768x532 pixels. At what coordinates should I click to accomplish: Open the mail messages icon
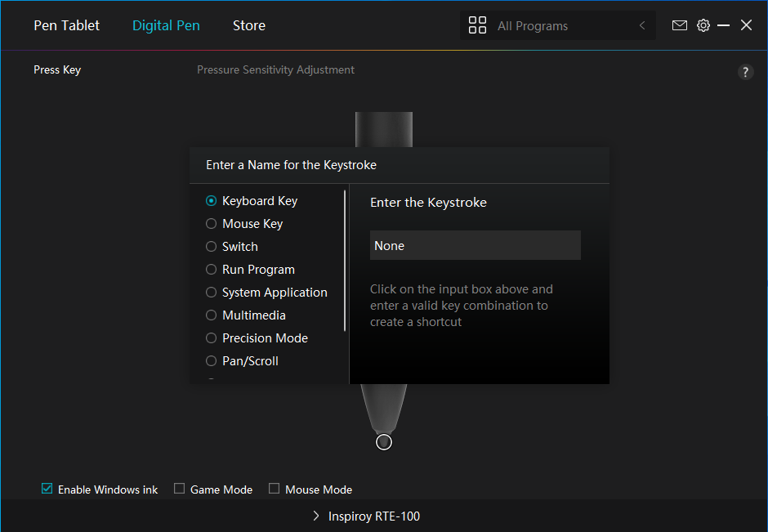[679, 25]
